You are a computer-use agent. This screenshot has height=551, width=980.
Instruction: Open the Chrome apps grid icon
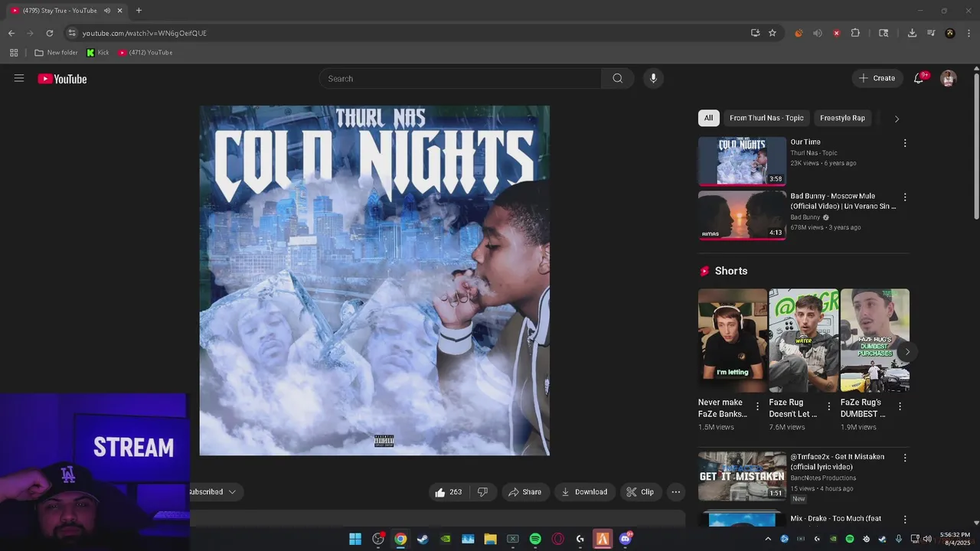[x=14, y=53]
